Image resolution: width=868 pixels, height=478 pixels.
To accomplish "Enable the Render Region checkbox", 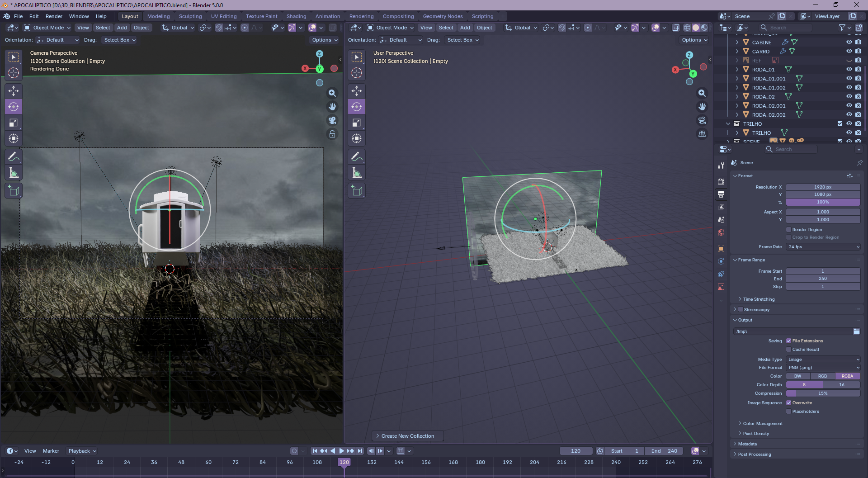I will [789, 230].
